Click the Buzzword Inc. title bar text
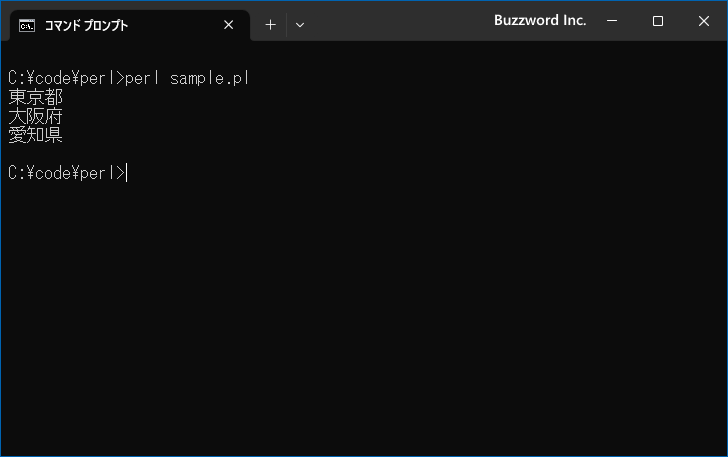 [540, 20]
